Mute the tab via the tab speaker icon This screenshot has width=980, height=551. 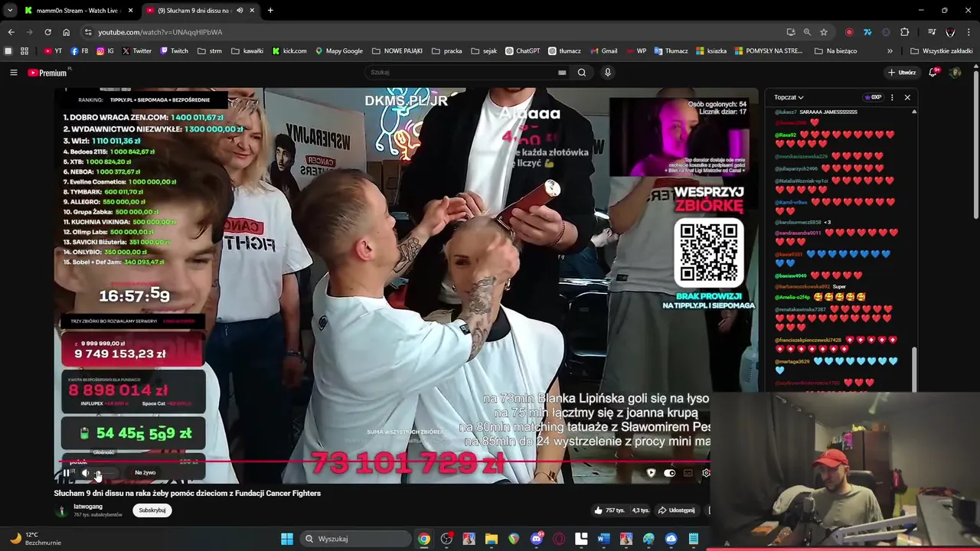point(240,11)
